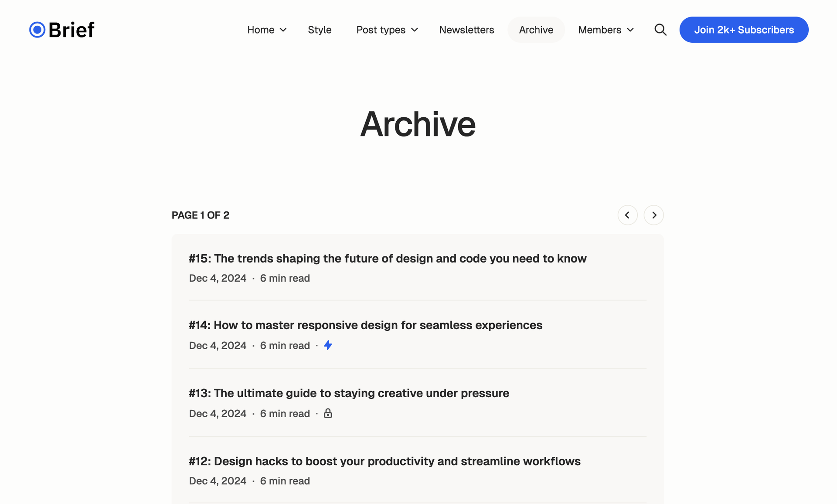Expand the Members dropdown menu
The width and height of the screenshot is (837, 504).
(606, 29)
